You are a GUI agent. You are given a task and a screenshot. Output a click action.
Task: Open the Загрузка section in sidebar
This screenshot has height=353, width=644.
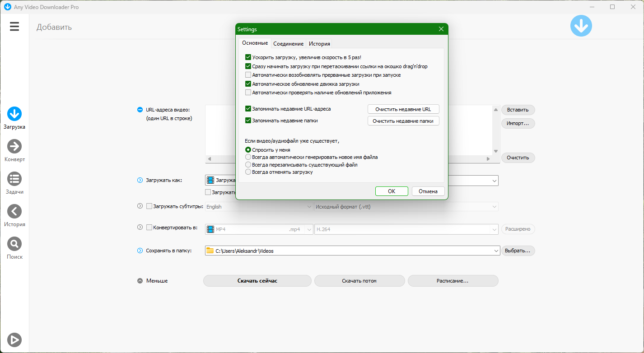tap(14, 118)
